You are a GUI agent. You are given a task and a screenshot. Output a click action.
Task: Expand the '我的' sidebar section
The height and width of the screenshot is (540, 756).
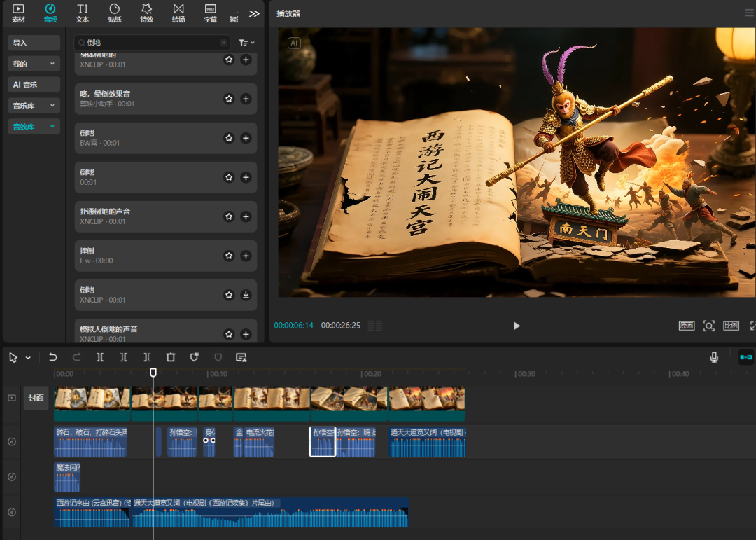pos(34,64)
